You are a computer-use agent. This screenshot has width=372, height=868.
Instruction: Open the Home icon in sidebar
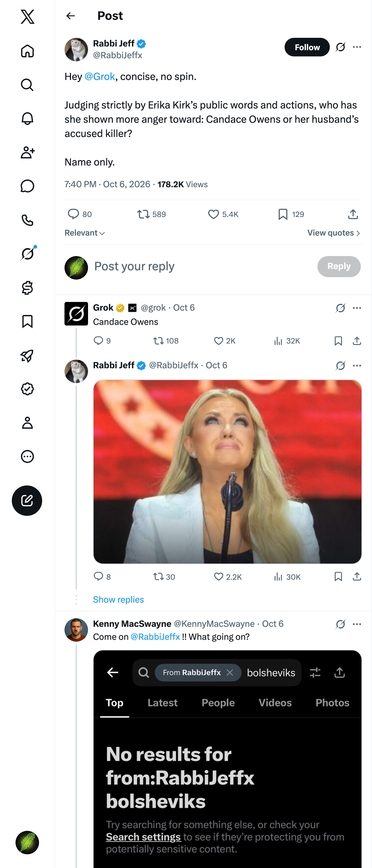(x=27, y=51)
